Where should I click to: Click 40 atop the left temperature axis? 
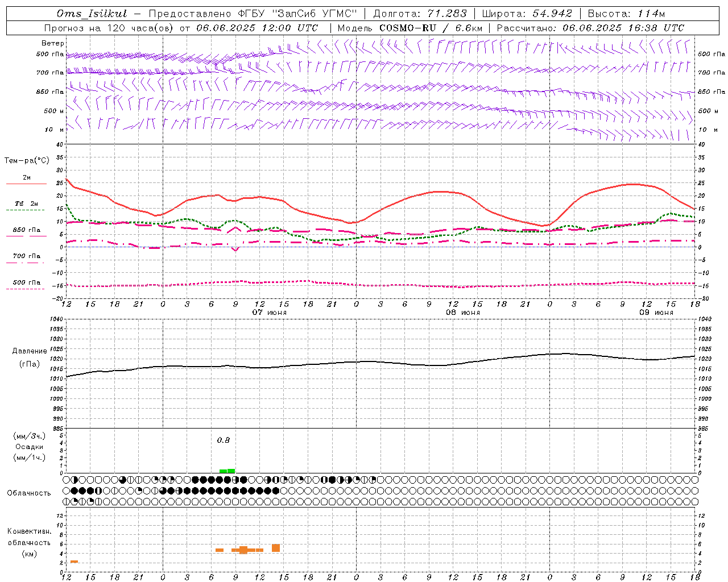pyautogui.click(x=60, y=144)
